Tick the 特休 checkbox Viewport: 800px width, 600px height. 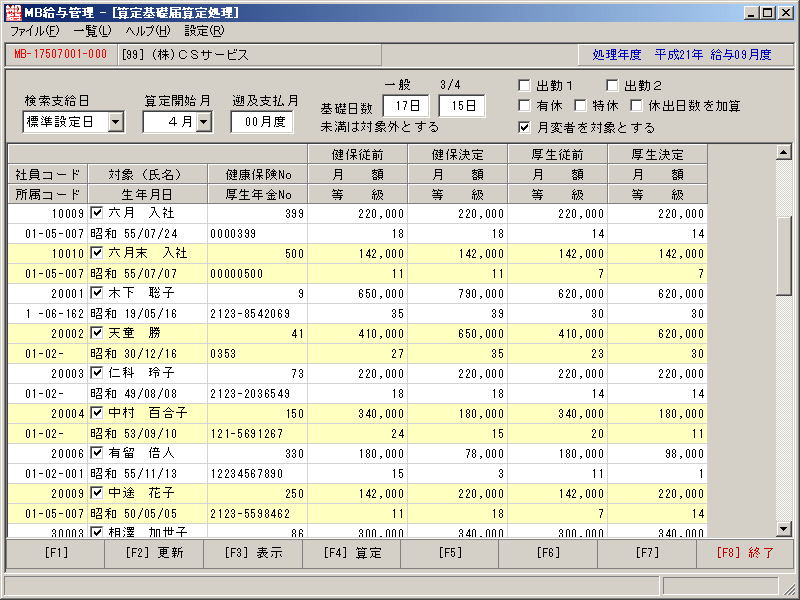point(580,106)
